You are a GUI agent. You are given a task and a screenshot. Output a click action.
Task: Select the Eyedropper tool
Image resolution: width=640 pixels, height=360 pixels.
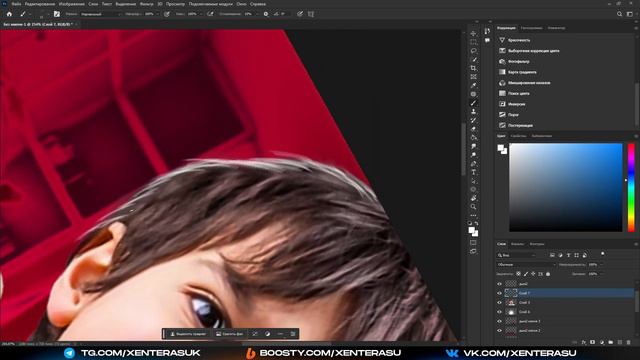click(x=473, y=85)
